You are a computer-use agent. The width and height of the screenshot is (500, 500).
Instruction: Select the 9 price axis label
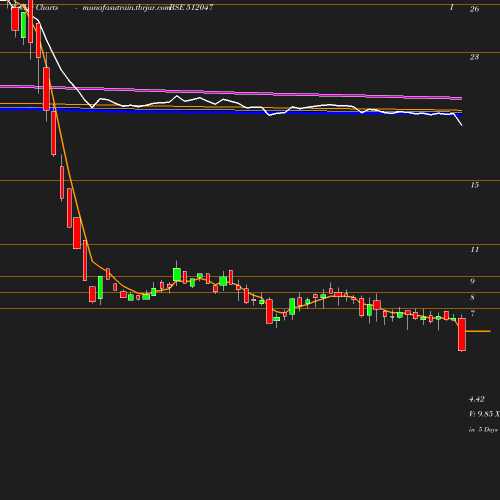coord(472,281)
